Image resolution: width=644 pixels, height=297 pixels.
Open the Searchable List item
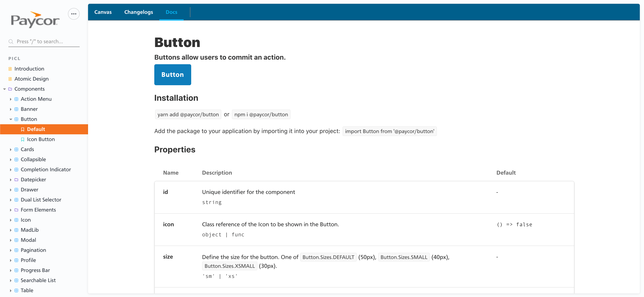coord(38,280)
